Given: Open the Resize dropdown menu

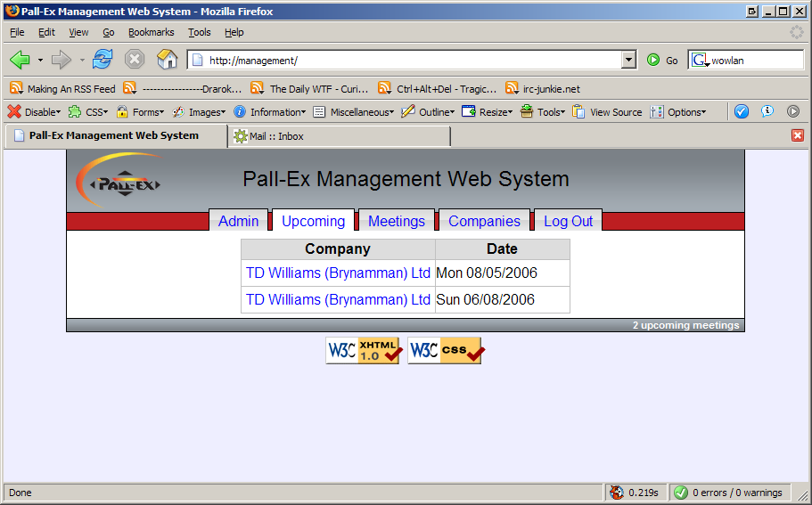Looking at the screenshot, I should [487, 111].
